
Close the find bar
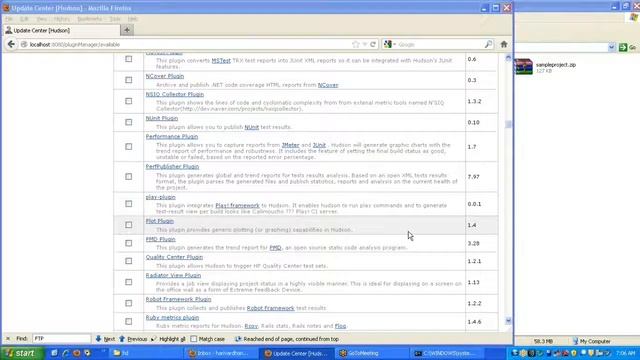click(7, 338)
